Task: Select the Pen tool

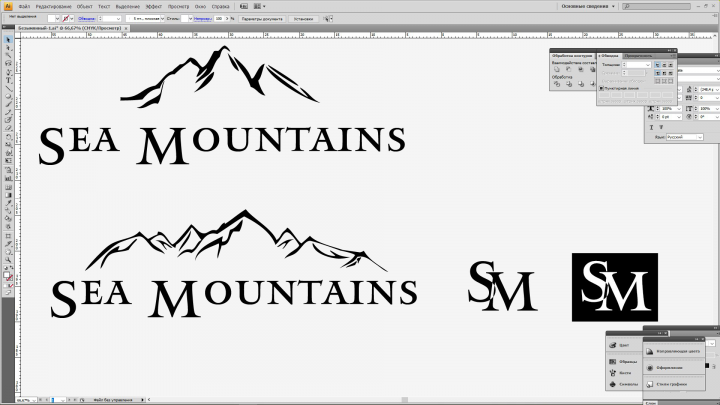Action: 8,72
